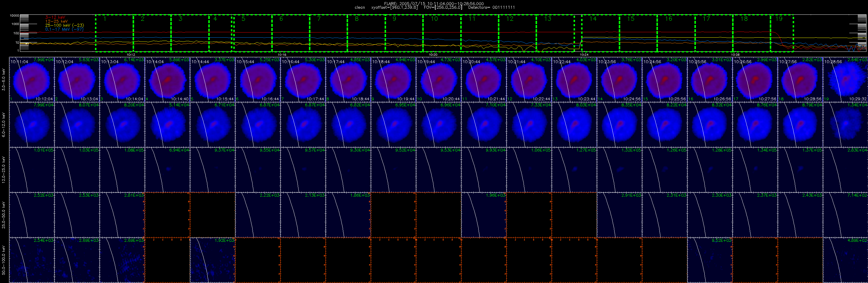Open 50.0-100.0 keV image for interval 16
This screenshot has width=868, height=283.
pos(710,260)
